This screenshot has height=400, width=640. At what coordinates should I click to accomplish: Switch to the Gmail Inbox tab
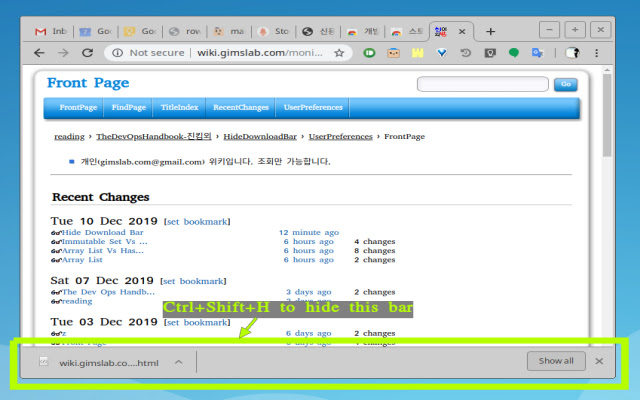click(51, 31)
